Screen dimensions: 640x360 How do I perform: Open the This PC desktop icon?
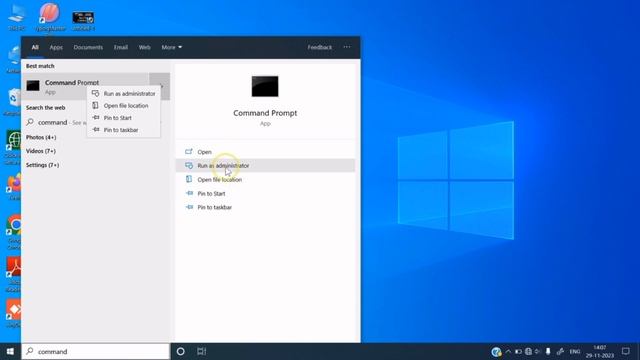coord(17,17)
